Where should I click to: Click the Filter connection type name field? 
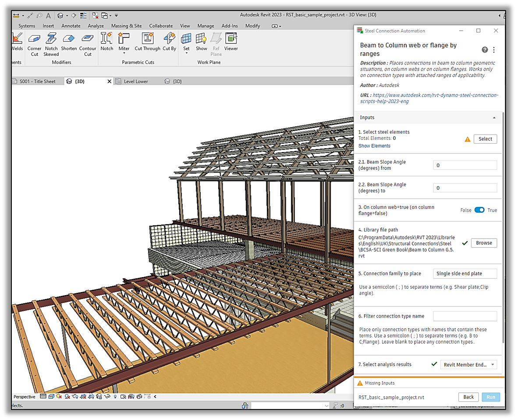coord(465,316)
